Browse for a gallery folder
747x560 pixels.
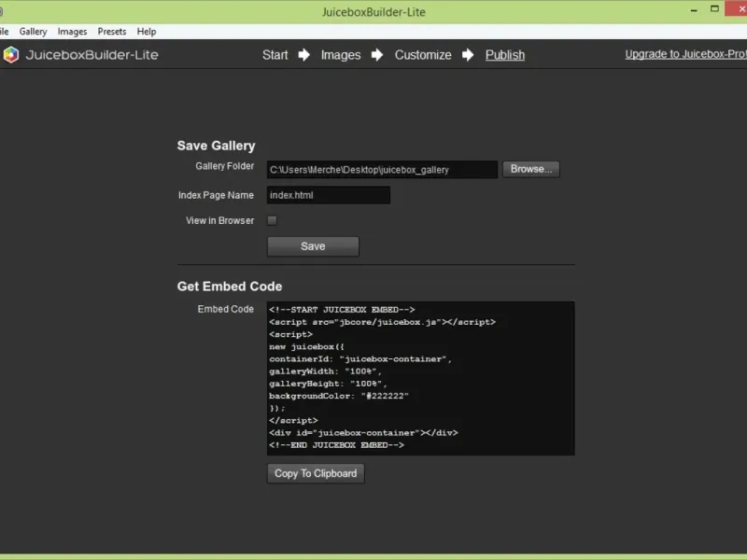[x=531, y=169]
